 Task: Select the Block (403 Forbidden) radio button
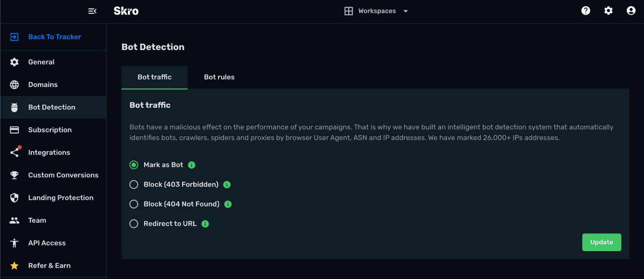[134, 185]
